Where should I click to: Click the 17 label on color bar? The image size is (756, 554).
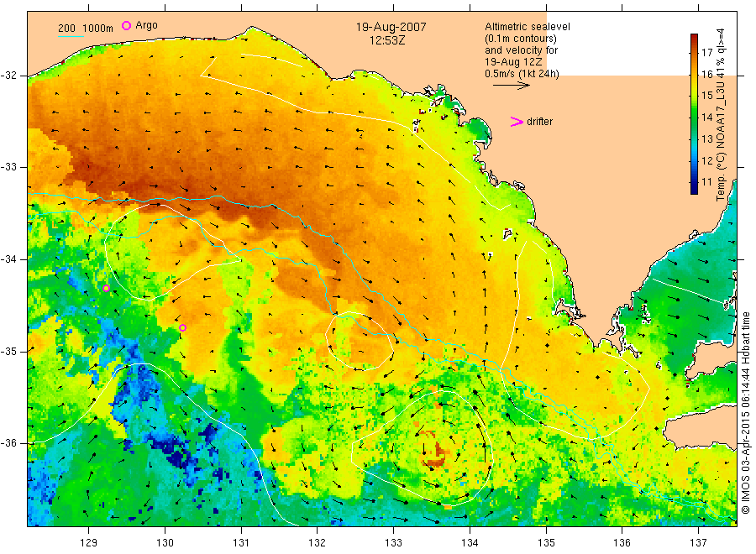point(706,52)
